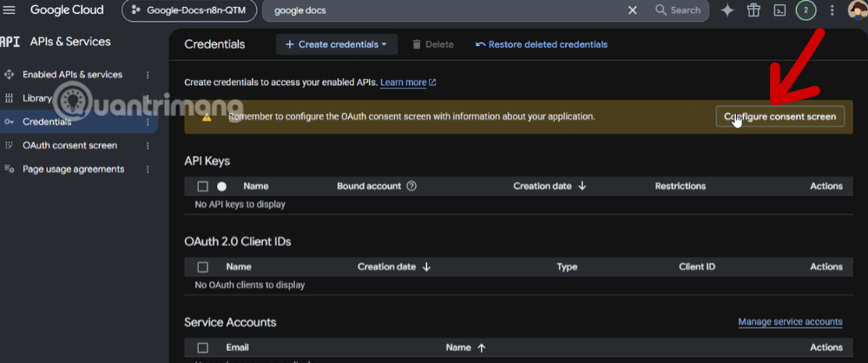The height and width of the screenshot is (363, 868).
Task: Click the Type column header
Action: 567,267
